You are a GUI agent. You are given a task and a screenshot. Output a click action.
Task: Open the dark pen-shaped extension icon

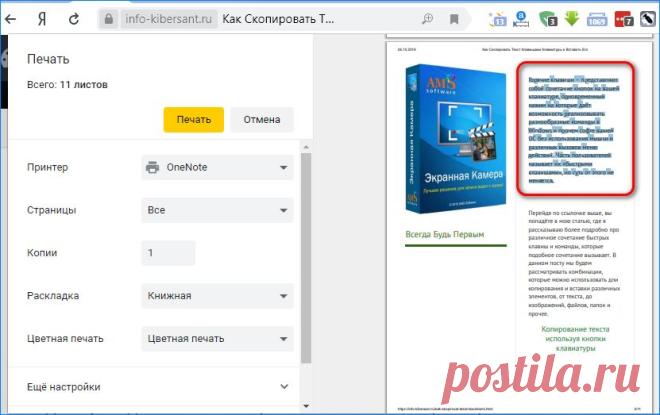click(x=648, y=19)
